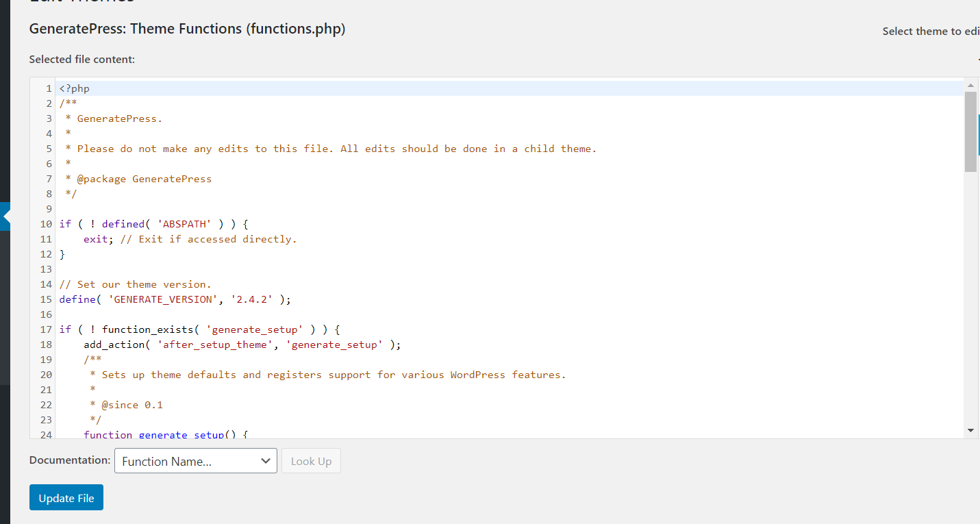980x524 pixels.
Task: Click the 'GeneratePress: Theme Functions (functions.php)' heading
Action: [188, 29]
